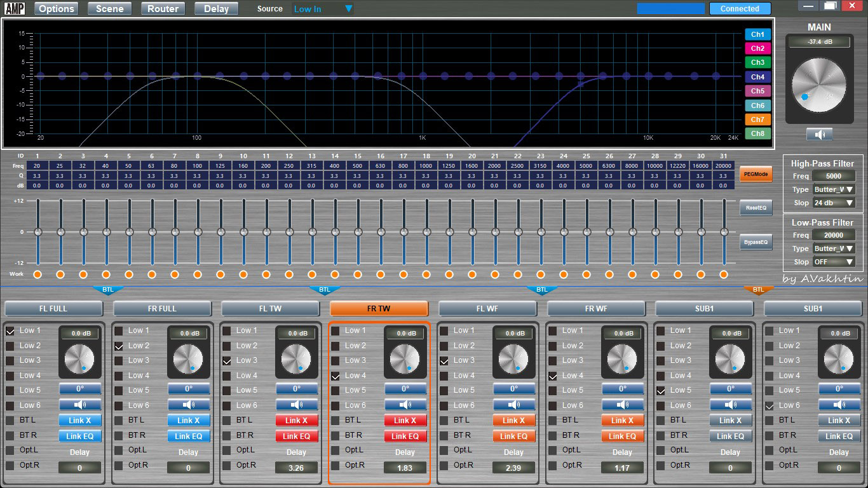Image resolution: width=868 pixels, height=488 pixels.
Task: Open High-Pass Filter Type dropdown
Action: pos(833,189)
